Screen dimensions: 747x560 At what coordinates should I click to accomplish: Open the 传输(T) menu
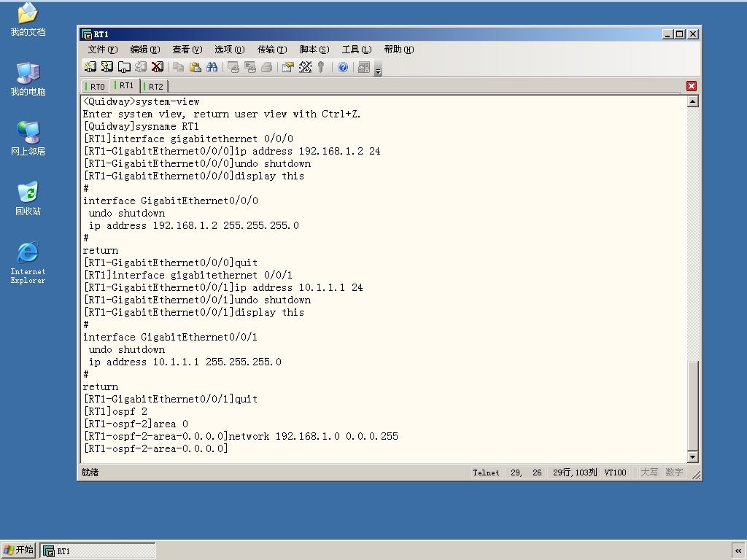click(x=271, y=50)
